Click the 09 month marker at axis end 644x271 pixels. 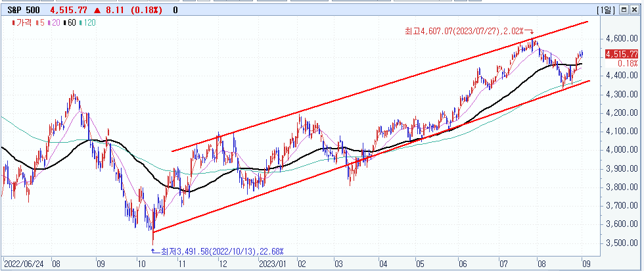point(586,264)
